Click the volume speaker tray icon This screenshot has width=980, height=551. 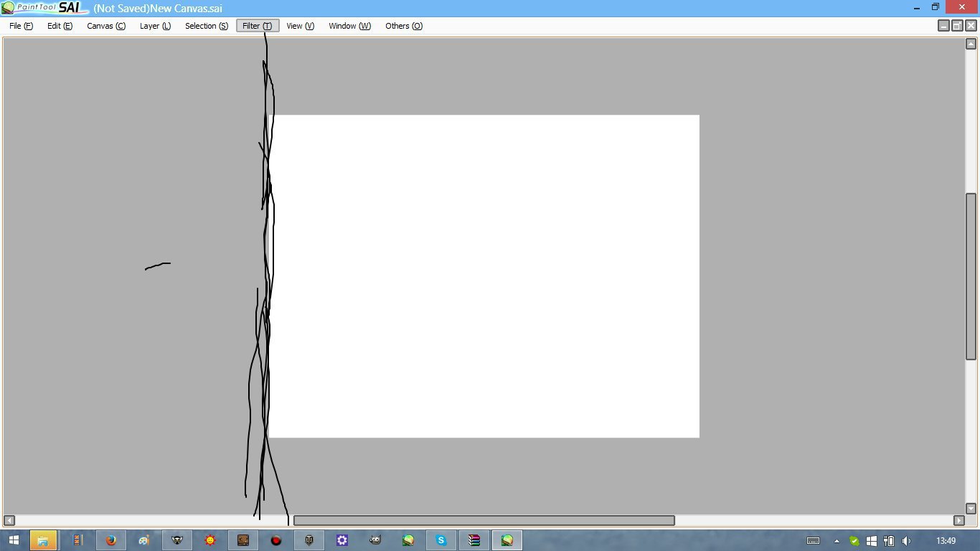pyautogui.click(x=906, y=541)
